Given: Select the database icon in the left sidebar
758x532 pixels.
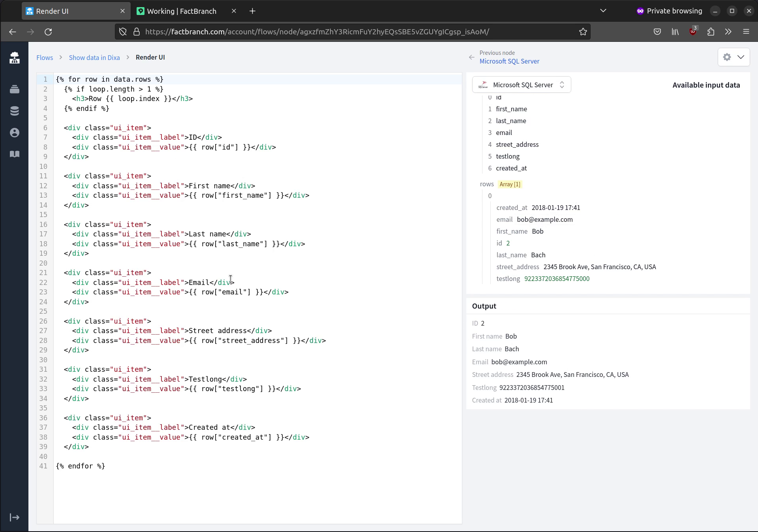Looking at the screenshot, I should click(x=15, y=111).
